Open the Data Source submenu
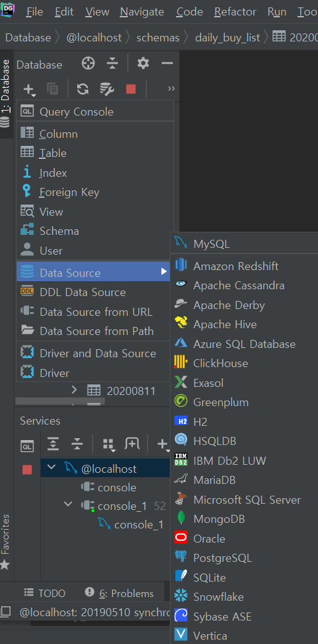Screen dimensions: 318x644 [x=93, y=273]
